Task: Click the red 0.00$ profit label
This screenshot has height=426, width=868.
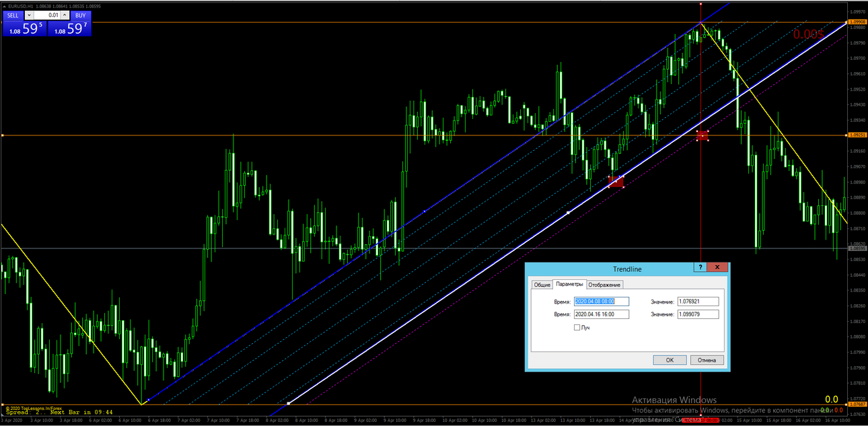Action: point(809,34)
